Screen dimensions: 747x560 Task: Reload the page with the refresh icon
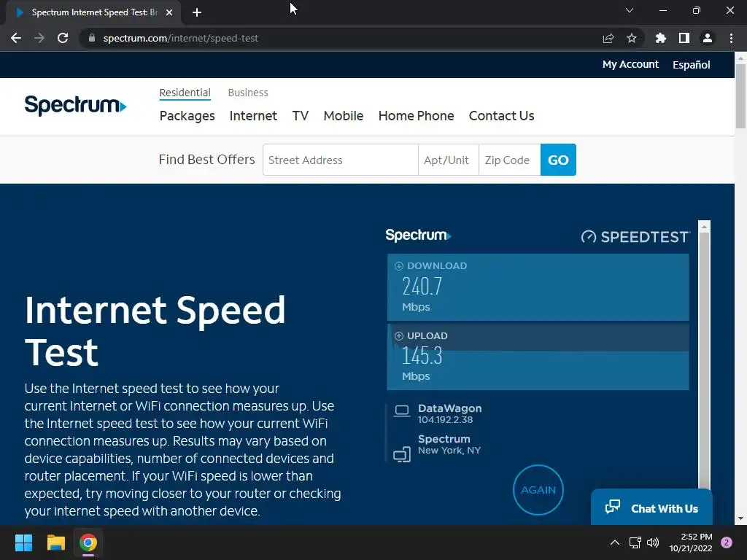63,38
